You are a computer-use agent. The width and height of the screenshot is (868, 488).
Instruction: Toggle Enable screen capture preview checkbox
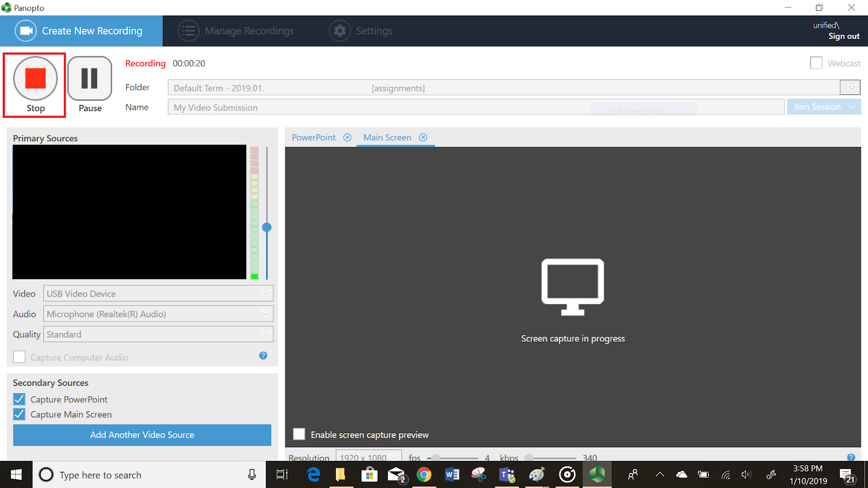[x=299, y=434]
